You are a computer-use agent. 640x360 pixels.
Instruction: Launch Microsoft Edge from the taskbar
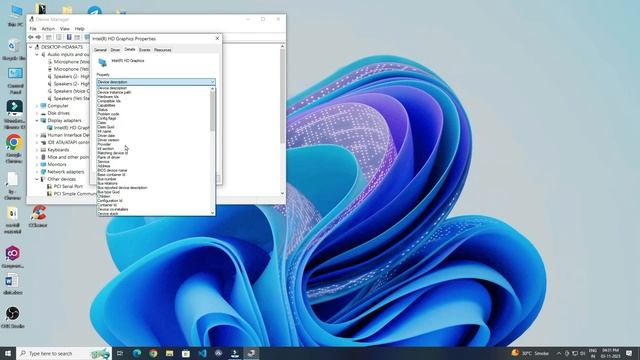(137, 353)
